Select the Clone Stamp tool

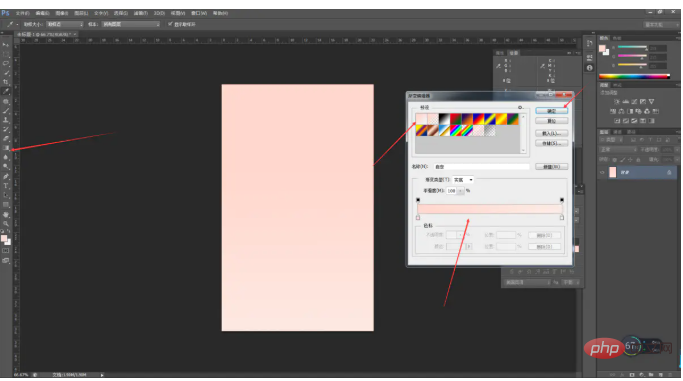coord(6,120)
